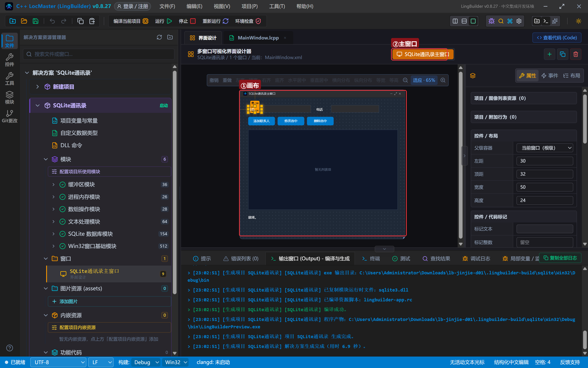
Task: Expand the 缓冲区模块 tree node
Action: coord(54,184)
